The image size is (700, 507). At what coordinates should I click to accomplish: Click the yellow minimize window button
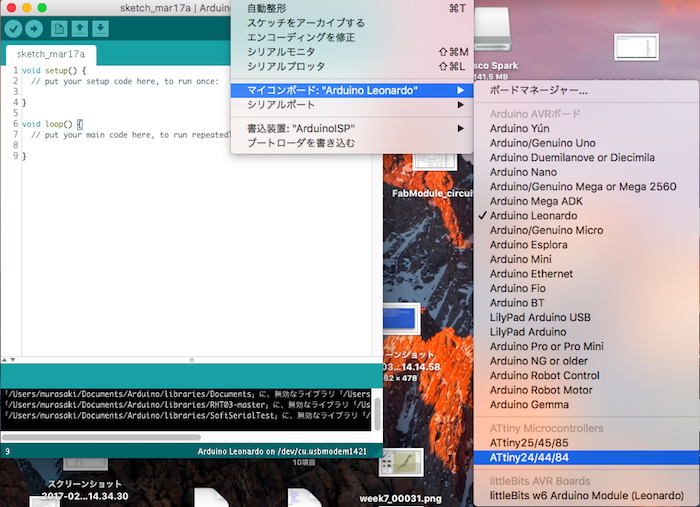[26, 8]
